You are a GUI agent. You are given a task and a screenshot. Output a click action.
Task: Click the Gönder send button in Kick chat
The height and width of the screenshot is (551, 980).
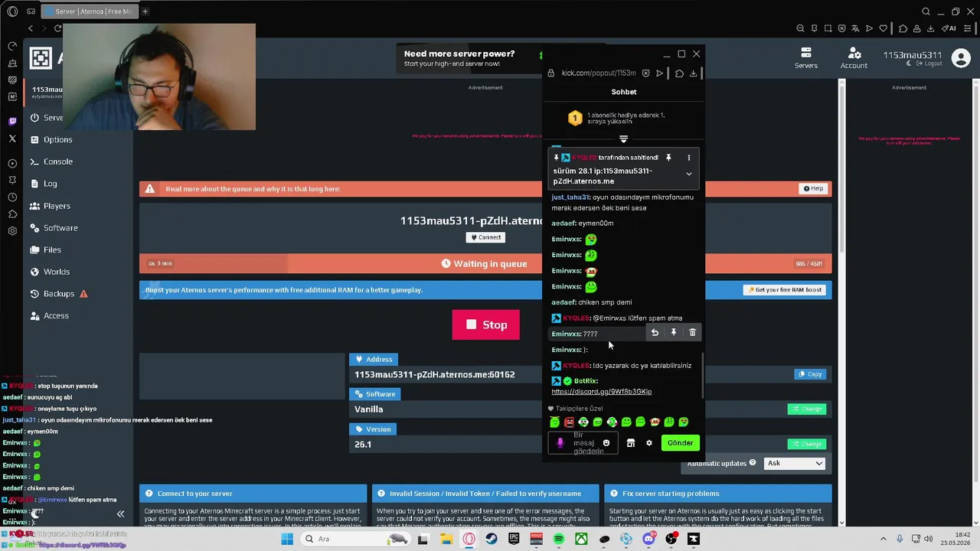pyautogui.click(x=680, y=443)
